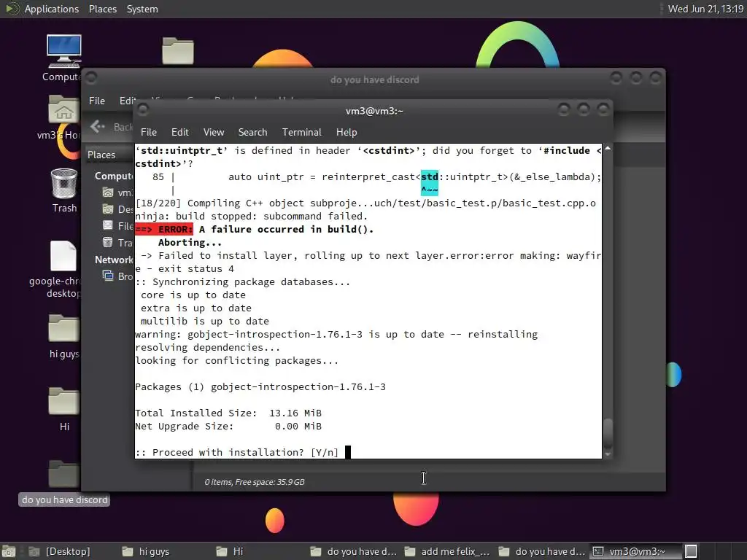Screen dimensions: 747x560
Task: Open the 'Hi' desktop folder
Action: (63, 401)
